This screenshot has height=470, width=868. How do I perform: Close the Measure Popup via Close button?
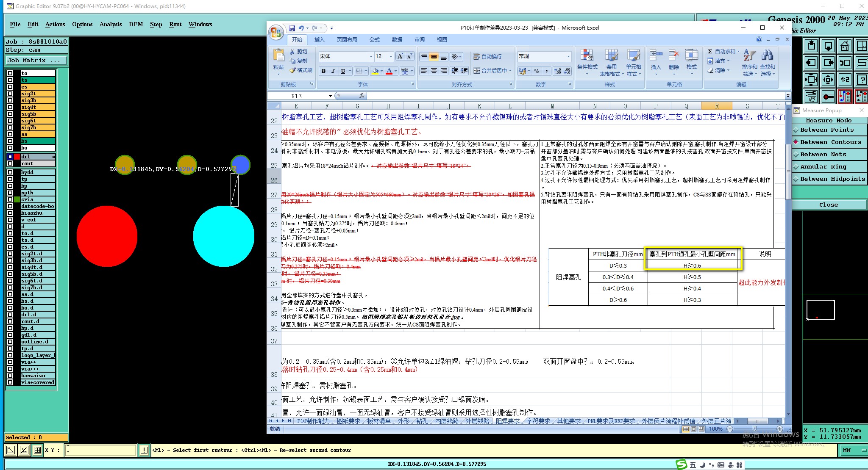(828, 205)
